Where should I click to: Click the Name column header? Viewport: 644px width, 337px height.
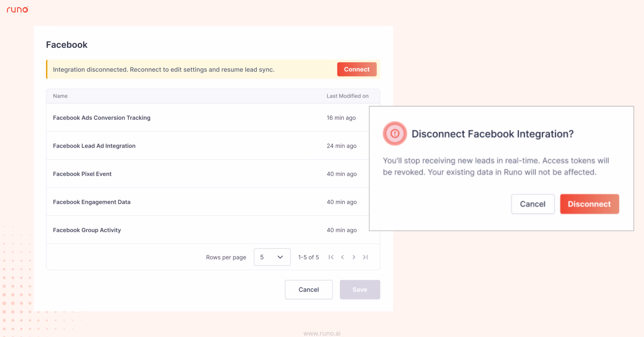(x=60, y=96)
